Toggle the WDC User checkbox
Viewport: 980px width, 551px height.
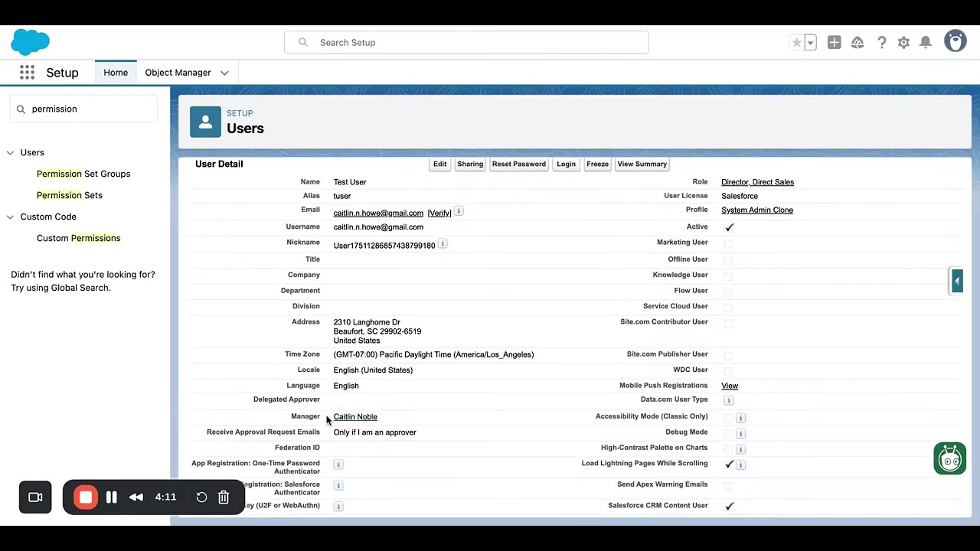(x=728, y=371)
